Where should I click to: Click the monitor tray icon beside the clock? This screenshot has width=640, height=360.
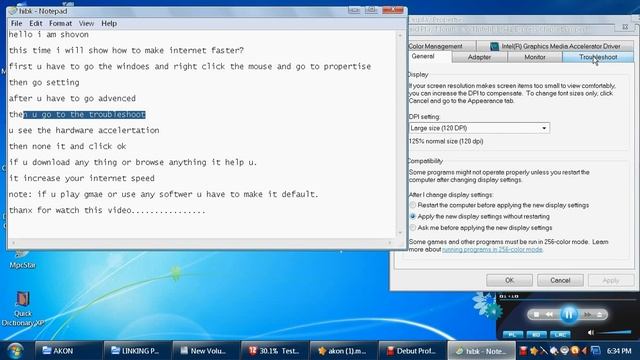[596, 350]
